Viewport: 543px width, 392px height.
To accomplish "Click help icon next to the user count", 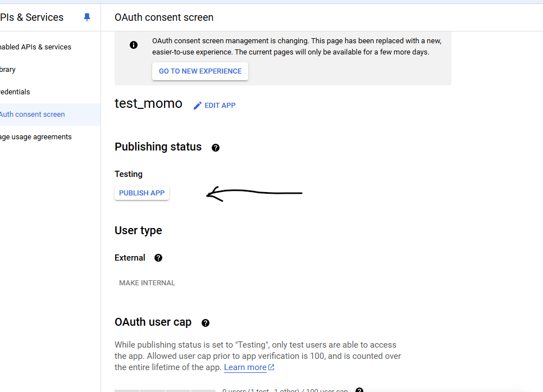I will 359,390.
